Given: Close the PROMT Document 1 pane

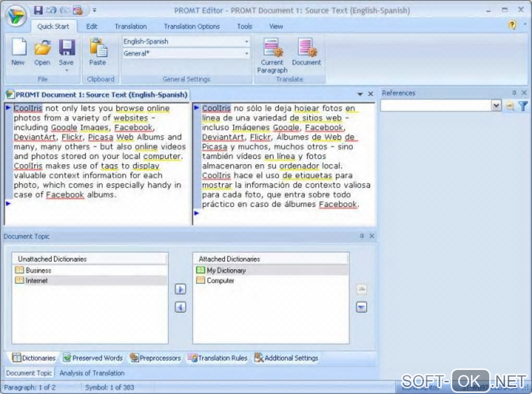Looking at the screenshot, I should (x=371, y=94).
